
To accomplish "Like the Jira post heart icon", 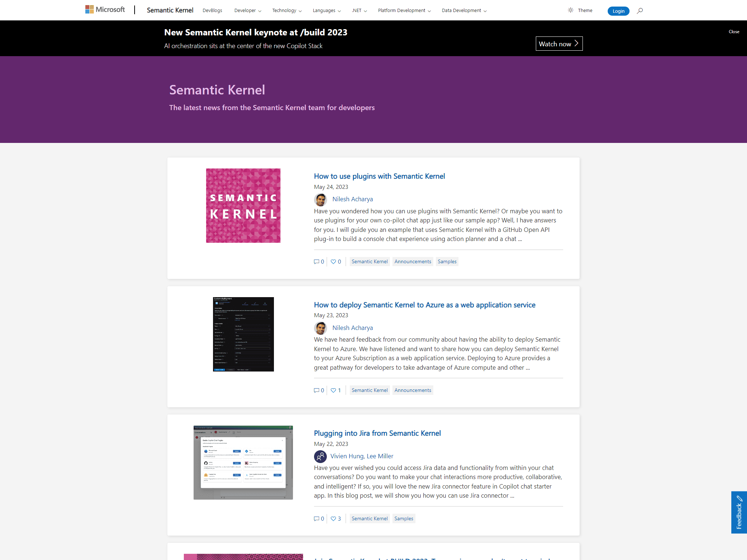I will coord(333,519).
